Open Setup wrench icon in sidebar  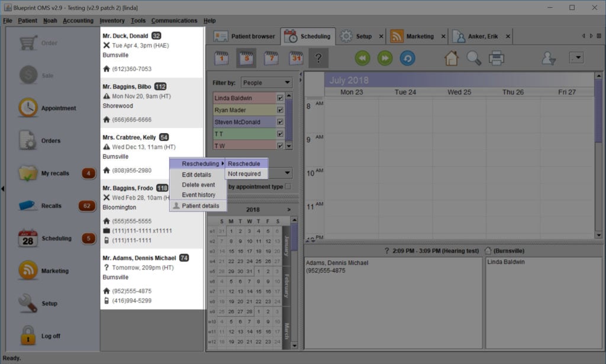28,303
